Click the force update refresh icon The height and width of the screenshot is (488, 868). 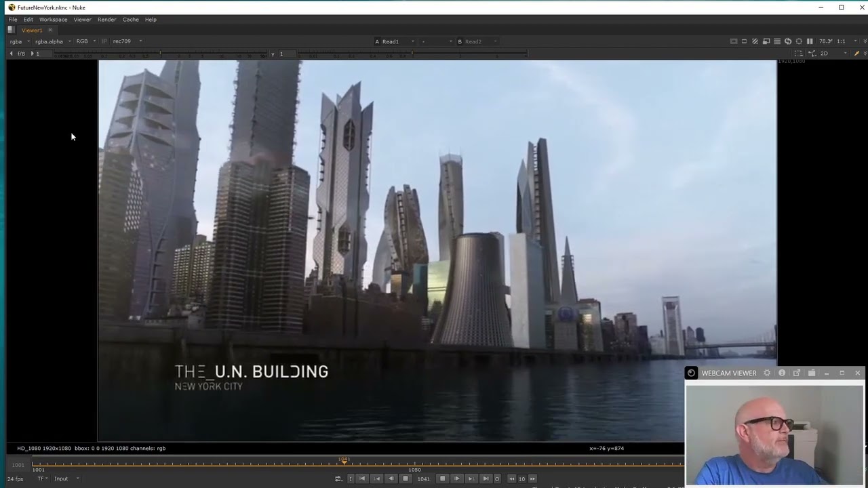788,41
